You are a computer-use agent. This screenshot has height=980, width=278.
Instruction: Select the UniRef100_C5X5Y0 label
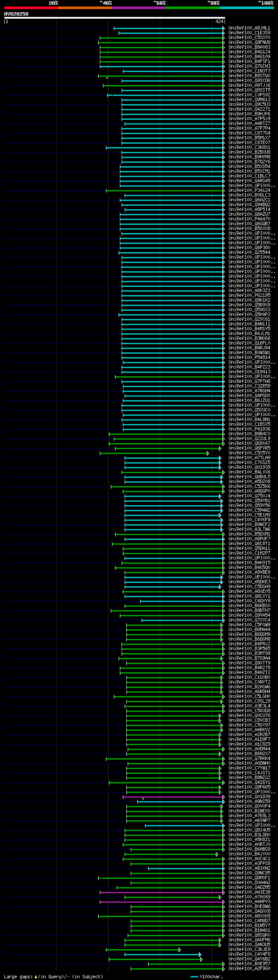(249, 453)
